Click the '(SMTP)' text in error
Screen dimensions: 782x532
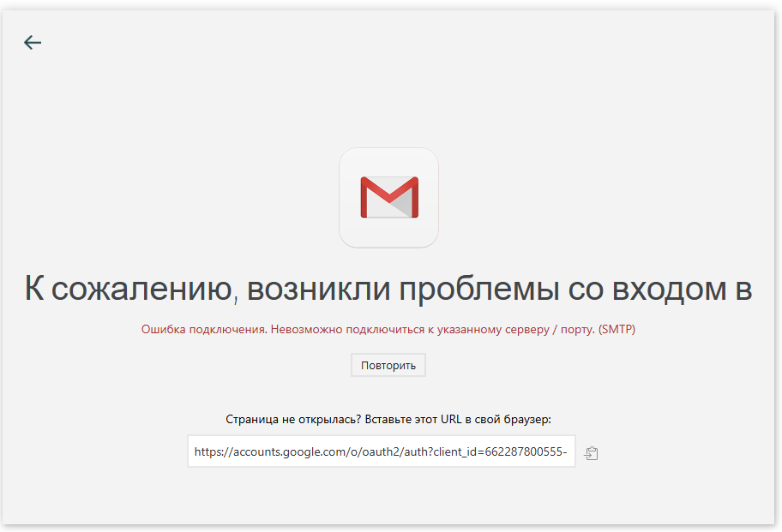point(617,329)
